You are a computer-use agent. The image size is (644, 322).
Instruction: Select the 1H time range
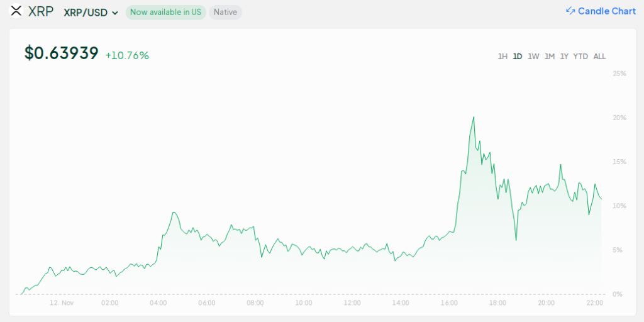pyautogui.click(x=502, y=57)
